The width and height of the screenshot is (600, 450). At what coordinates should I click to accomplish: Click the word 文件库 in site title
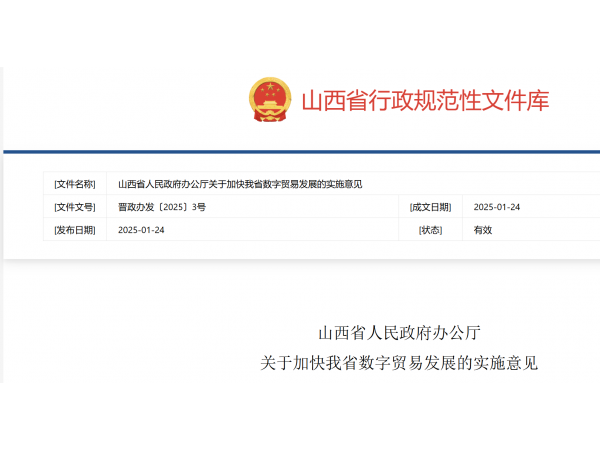515,101
